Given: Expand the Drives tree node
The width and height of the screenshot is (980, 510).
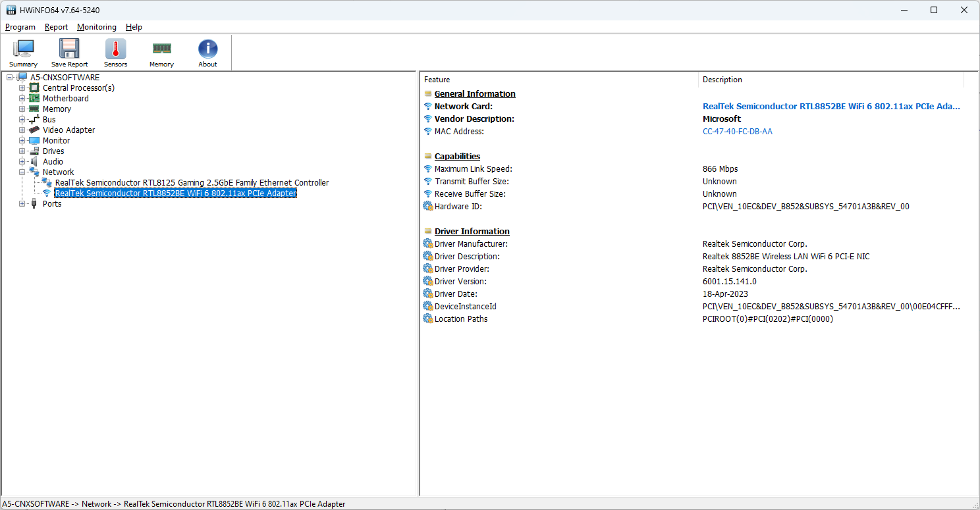Looking at the screenshot, I should [x=22, y=151].
